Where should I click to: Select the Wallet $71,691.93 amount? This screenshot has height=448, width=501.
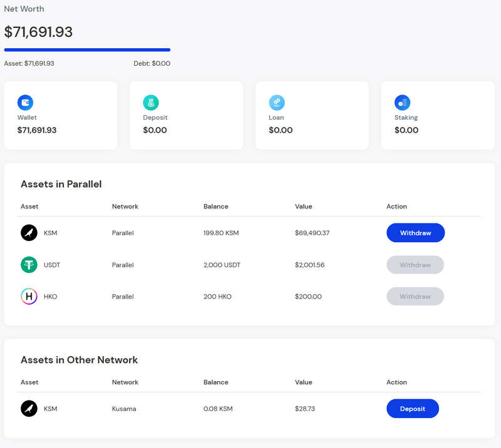coord(37,130)
